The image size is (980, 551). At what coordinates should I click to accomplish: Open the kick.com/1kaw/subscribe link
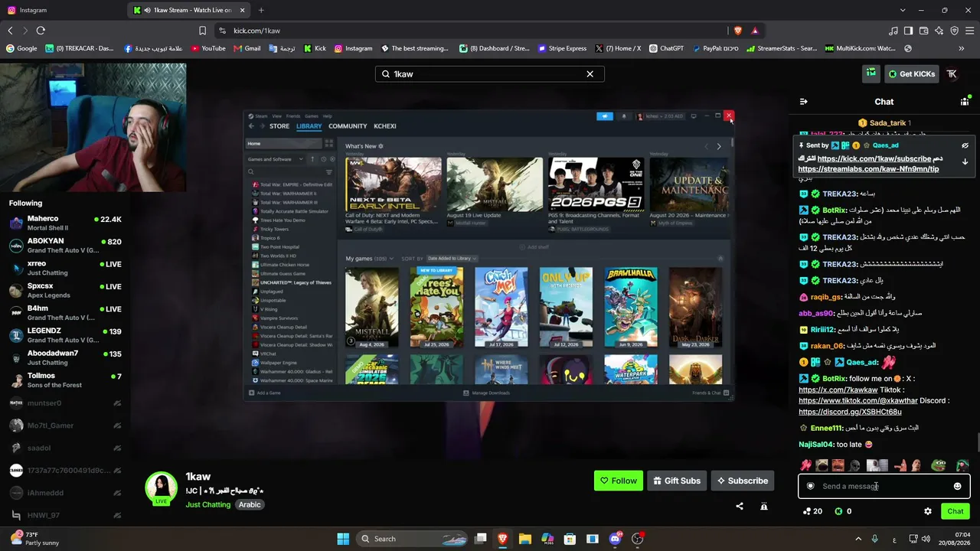(874, 158)
